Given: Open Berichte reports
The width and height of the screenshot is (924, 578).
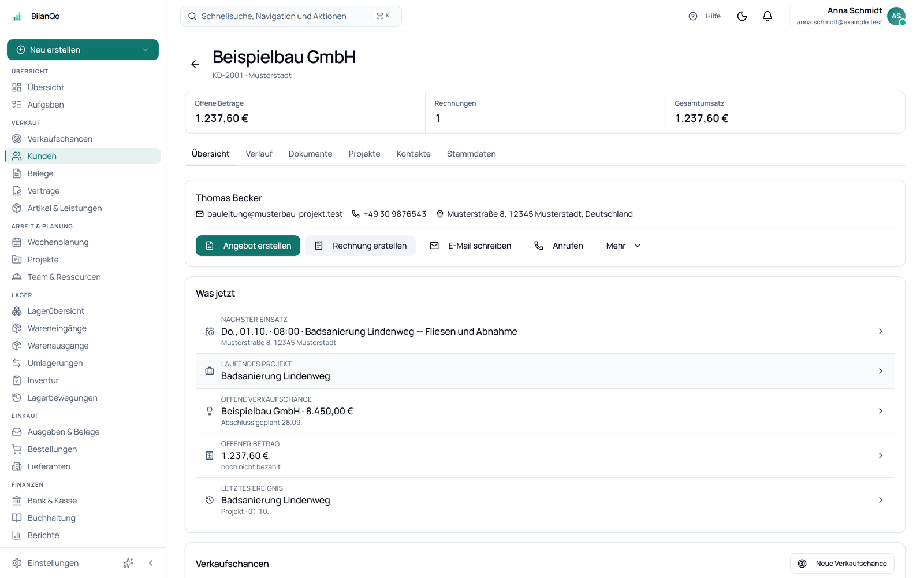Looking at the screenshot, I should point(83,535).
